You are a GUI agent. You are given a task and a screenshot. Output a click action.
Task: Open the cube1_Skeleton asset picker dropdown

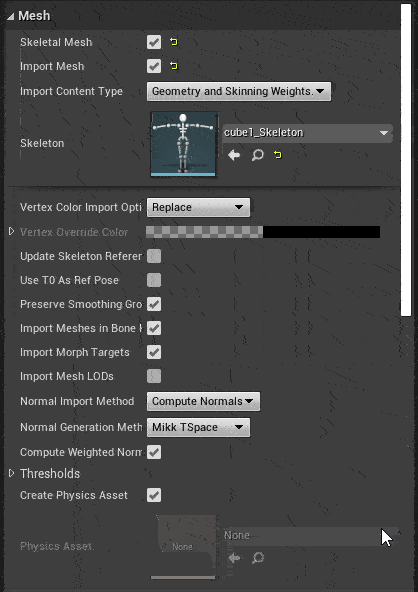pyautogui.click(x=307, y=133)
